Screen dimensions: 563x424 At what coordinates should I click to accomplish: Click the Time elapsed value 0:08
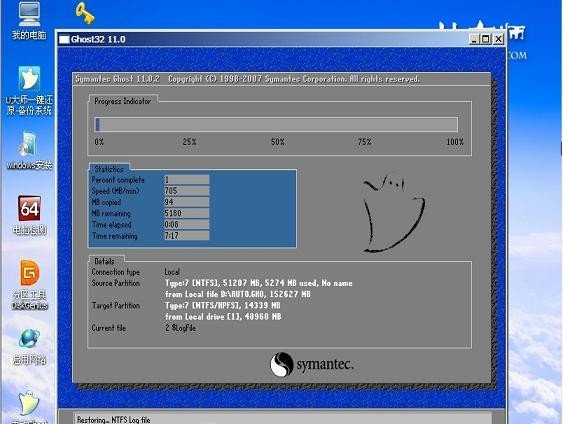coord(186,224)
